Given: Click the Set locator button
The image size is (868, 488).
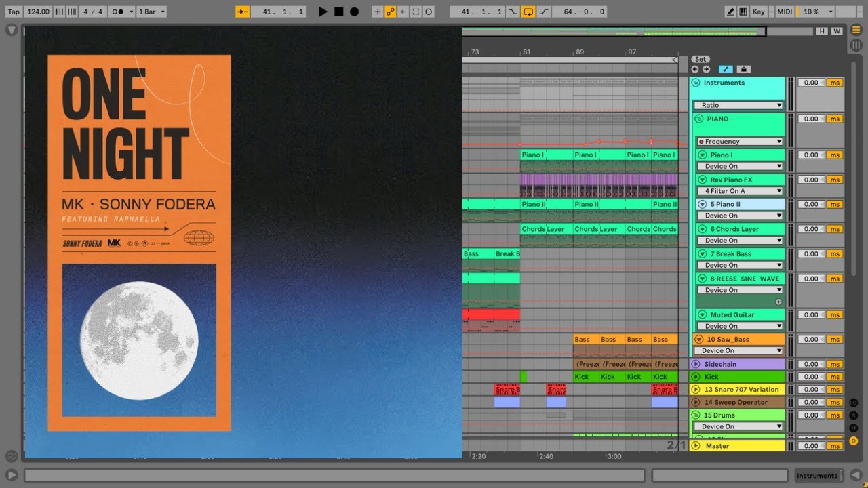Looking at the screenshot, I should pos(701,59).
